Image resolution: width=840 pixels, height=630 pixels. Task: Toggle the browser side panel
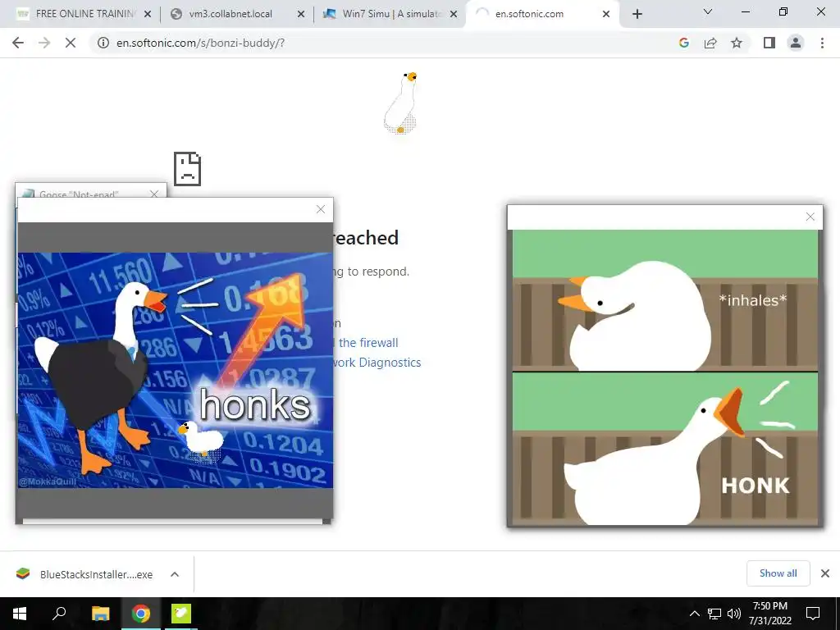click(x=769, y=43)
